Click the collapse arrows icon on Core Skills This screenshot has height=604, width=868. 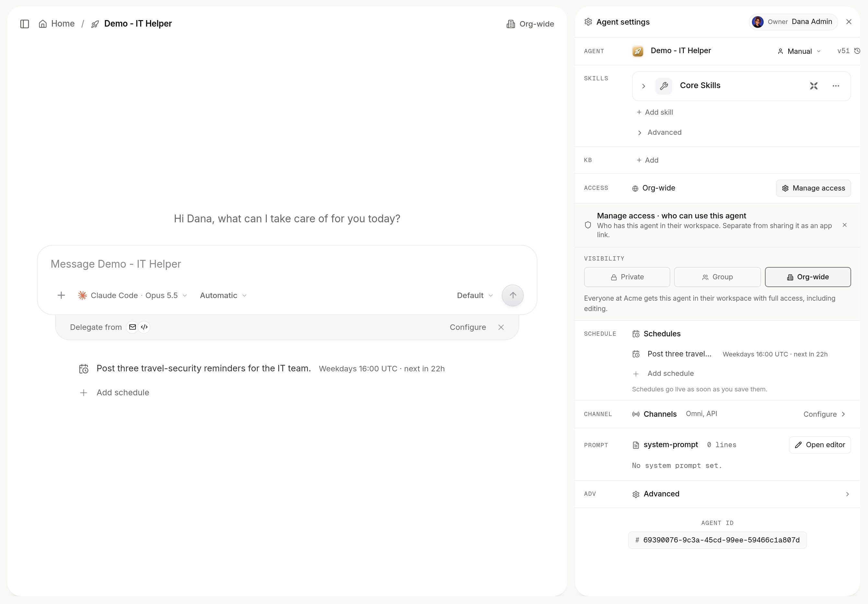point(814,86)
